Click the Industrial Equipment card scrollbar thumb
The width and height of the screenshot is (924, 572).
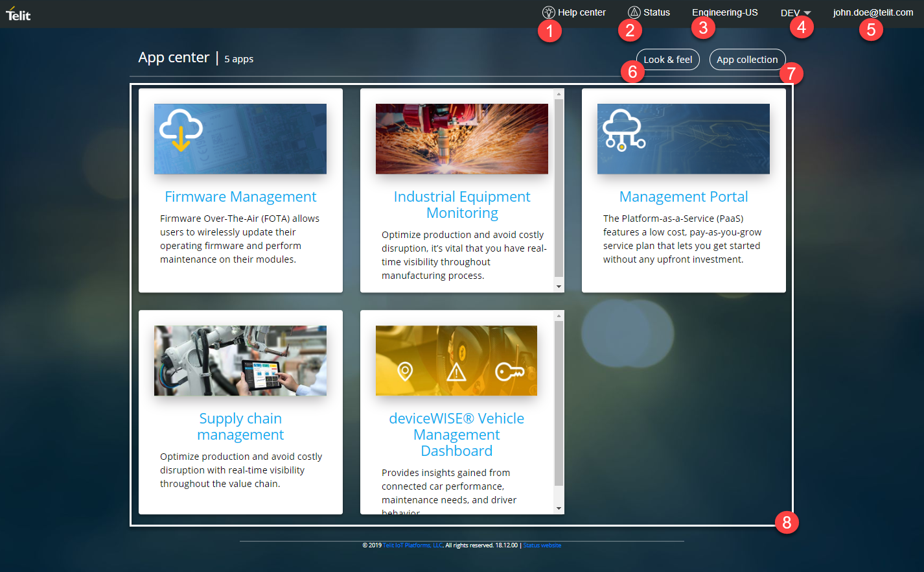559,188
